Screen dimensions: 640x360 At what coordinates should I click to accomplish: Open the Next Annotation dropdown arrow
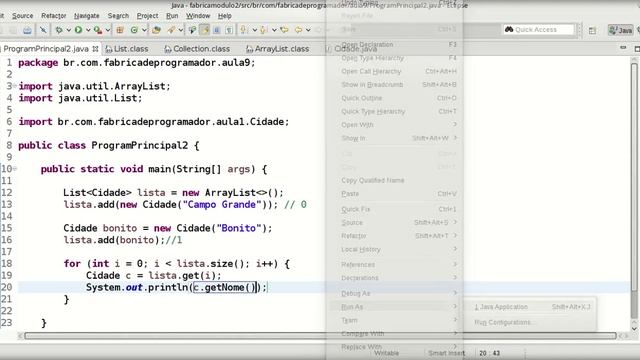click(x=254, y=30)
